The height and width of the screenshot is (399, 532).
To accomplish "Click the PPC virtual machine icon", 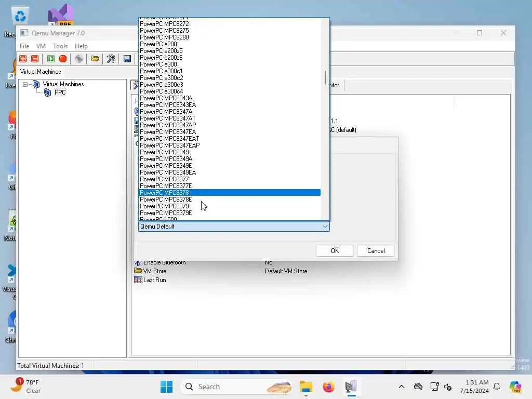I will (x=48, y=92).
